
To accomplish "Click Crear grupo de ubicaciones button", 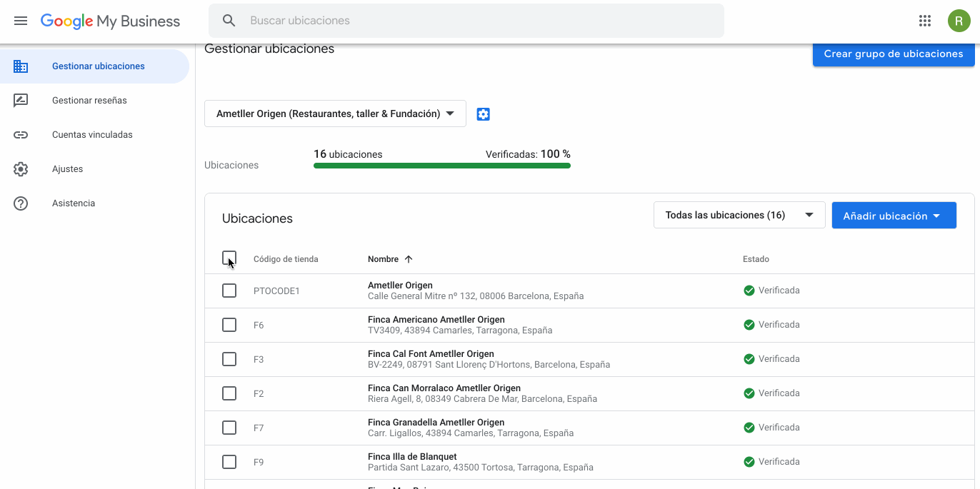I will [894, 54].
